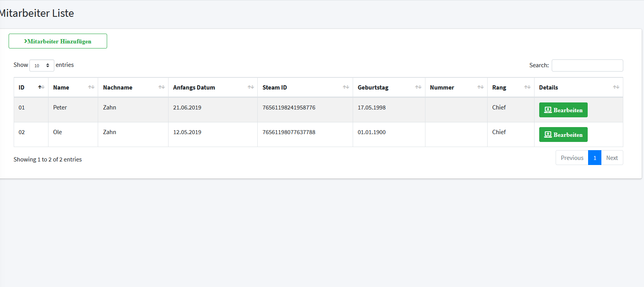Sort table by Name column arrows
The image size is (644, 287).
(x=91, y=87)
